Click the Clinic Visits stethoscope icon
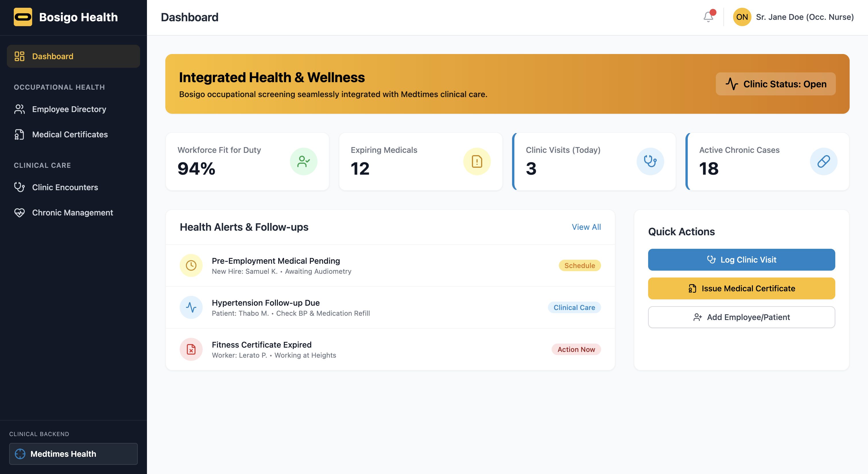Viewport: 868px width, 474px height. pos(650,161)
